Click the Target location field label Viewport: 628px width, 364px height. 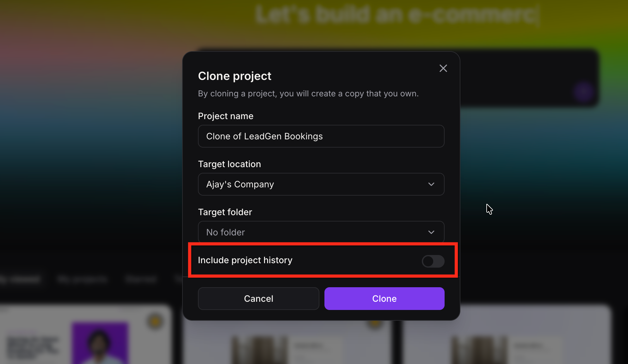229,164
